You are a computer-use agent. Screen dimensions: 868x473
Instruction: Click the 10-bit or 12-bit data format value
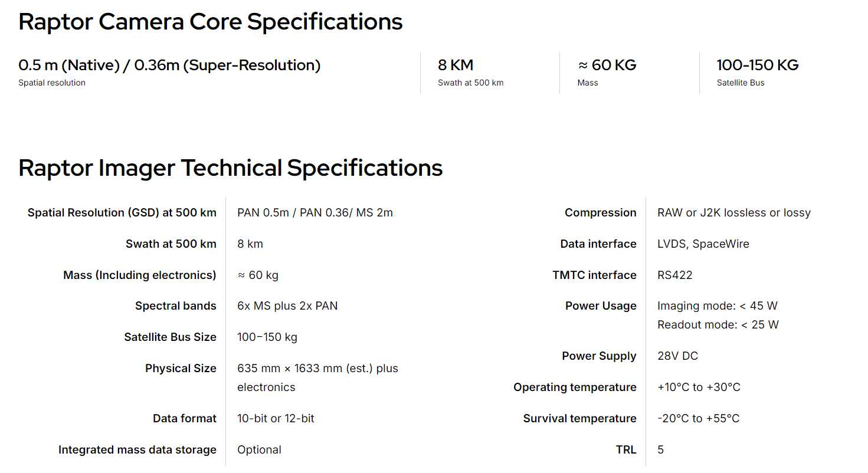[276, 419]
